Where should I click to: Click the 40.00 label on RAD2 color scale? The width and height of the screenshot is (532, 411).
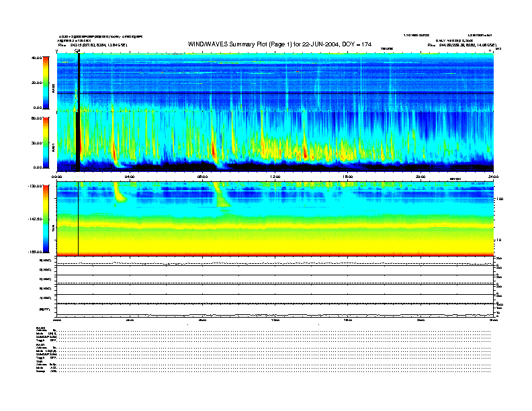click(x=37, y=58)
